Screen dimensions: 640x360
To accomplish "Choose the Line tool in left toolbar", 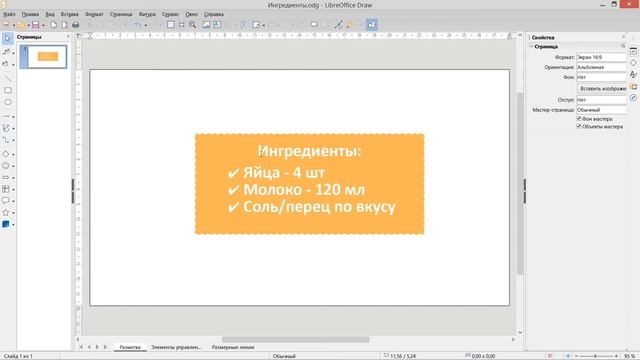I will coord(8,78).
